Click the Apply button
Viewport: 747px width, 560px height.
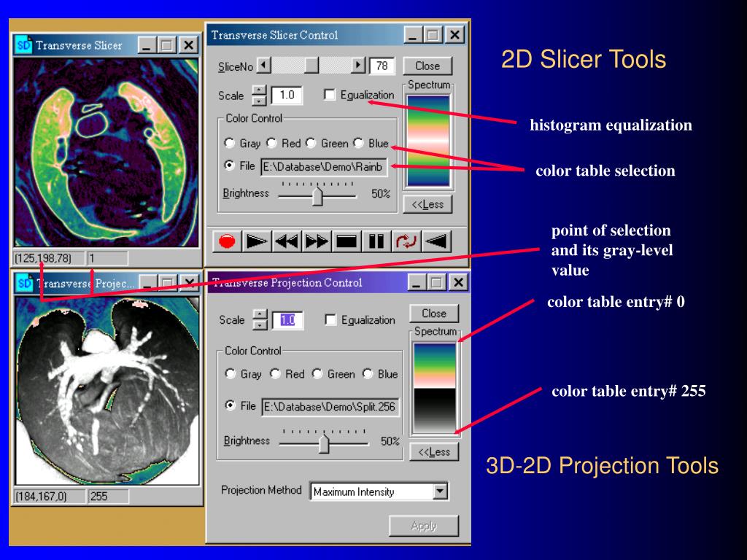(x=424, y=526)
